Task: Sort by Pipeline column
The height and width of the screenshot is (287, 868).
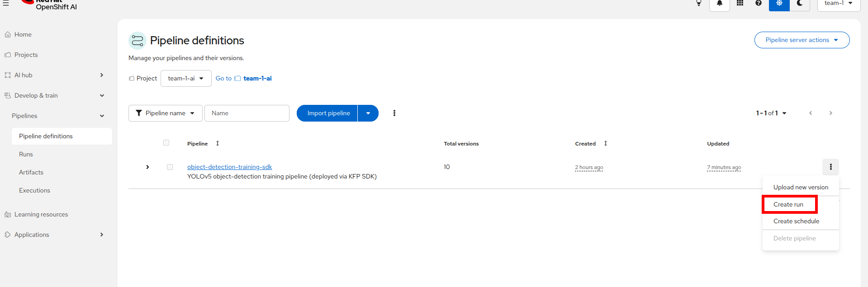Action: click(x=203, y=143)
